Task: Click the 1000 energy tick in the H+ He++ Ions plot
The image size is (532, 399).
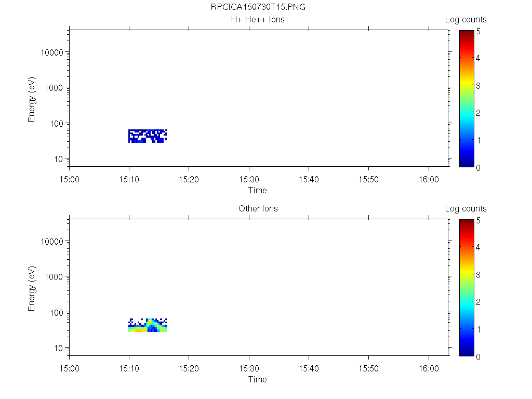Action: tap(54, 88)
